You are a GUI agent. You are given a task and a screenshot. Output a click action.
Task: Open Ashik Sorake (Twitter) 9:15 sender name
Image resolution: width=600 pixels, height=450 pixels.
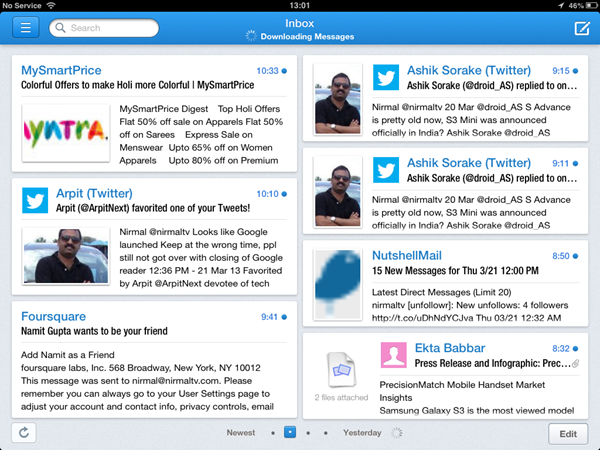pos(469,70)
